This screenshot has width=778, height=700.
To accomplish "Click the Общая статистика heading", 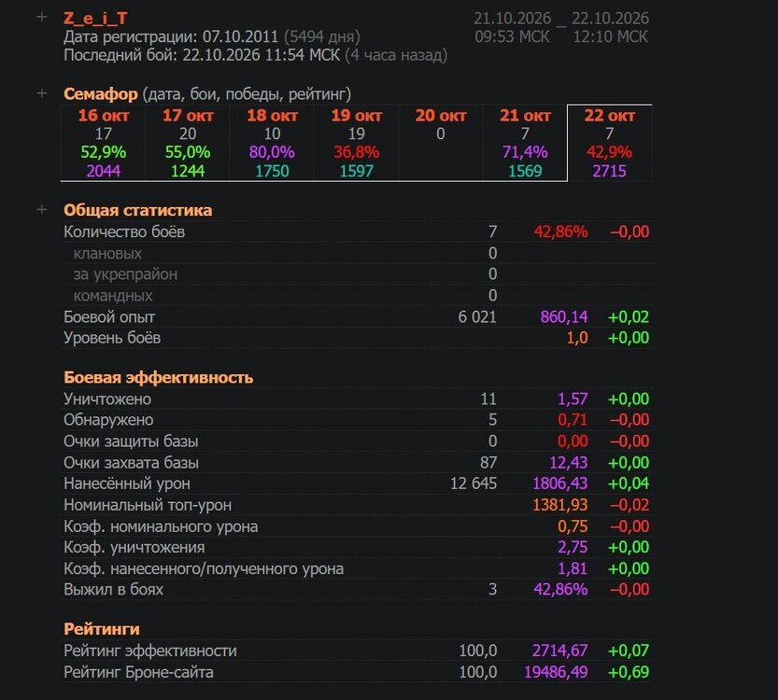I will click(x=138, y=210).
